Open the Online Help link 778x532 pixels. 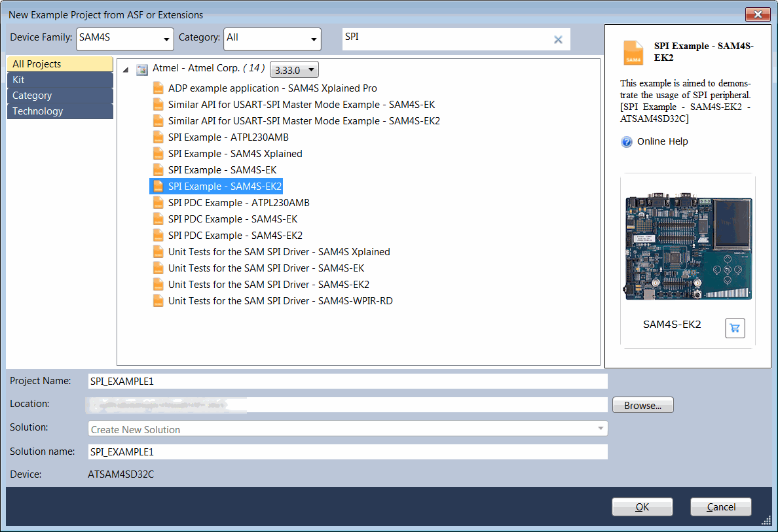662,142
